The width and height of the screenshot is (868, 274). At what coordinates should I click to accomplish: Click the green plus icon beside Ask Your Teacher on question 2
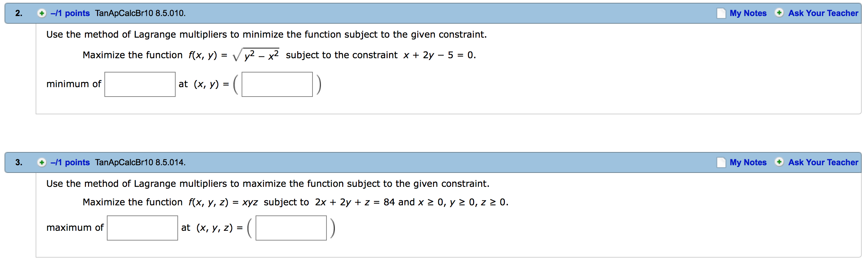(x=780, y=13)
